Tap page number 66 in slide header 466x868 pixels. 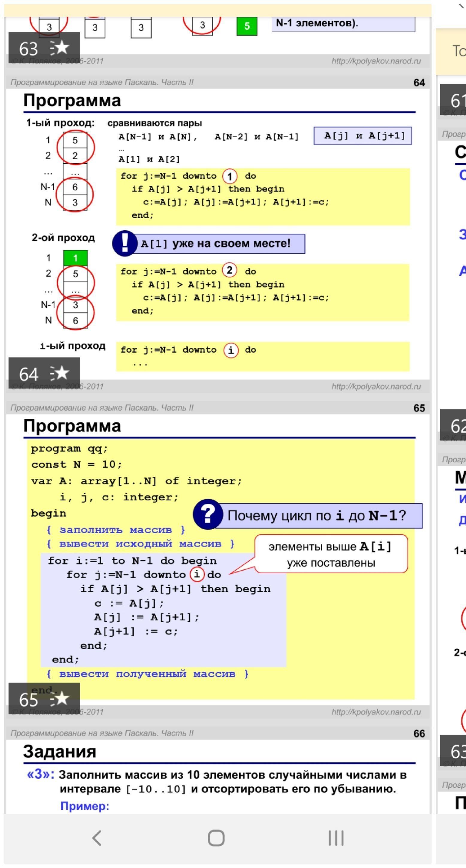click(419, 733)
